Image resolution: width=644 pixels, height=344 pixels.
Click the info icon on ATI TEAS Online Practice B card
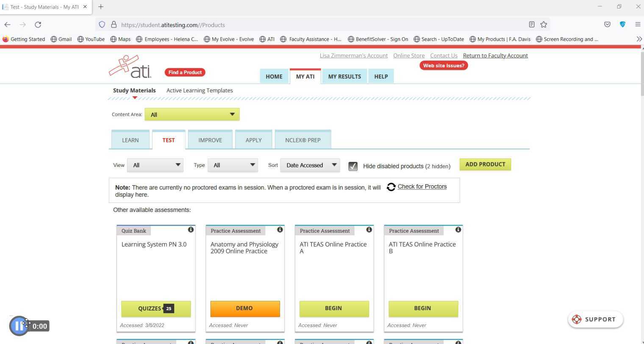(458, 230)
